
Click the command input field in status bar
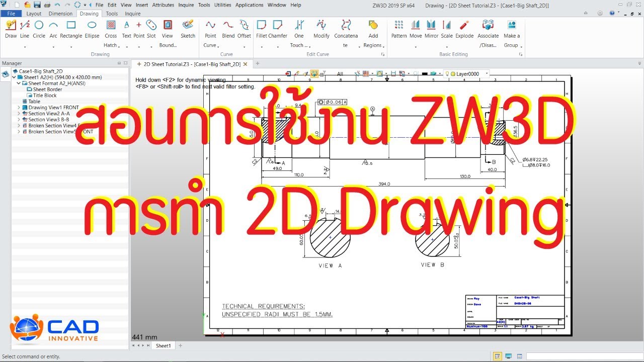pyautogui.click(x=584, y=356)
